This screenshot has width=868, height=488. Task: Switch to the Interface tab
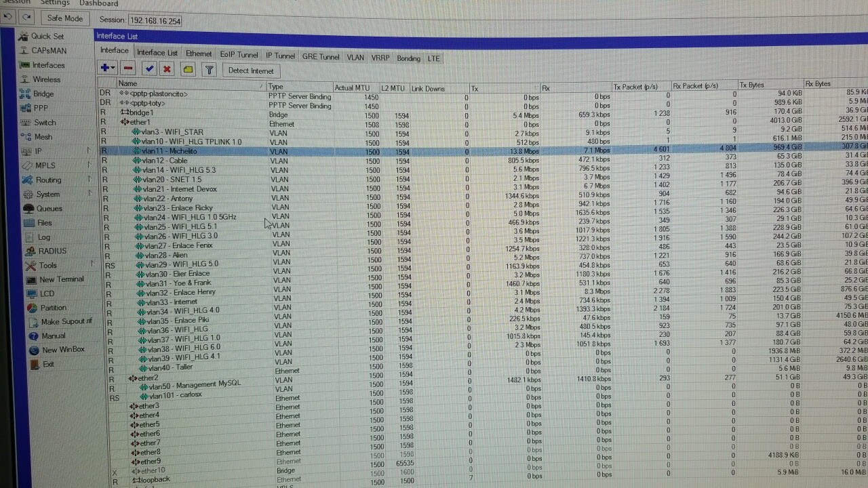[115, 51]
